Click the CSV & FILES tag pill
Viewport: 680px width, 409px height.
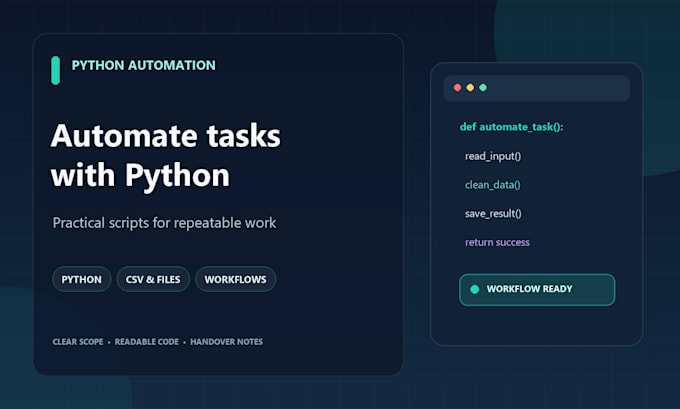click(x=153, y=279)
